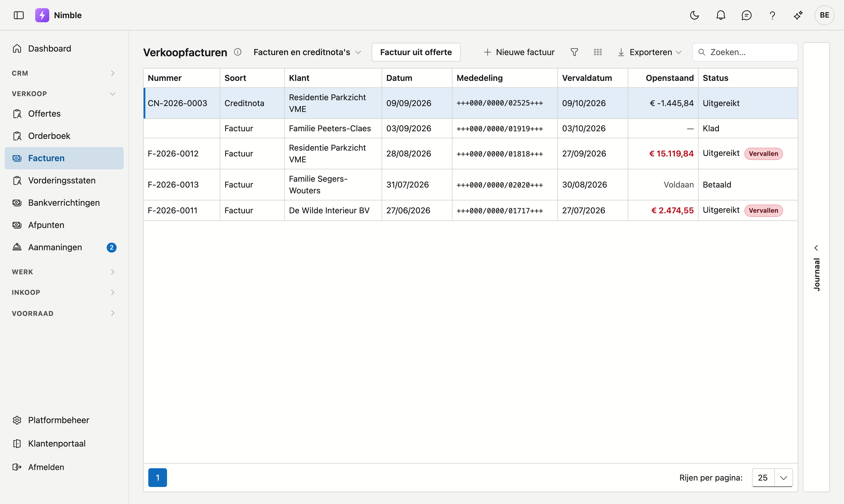844x504 pixels.
Task: Click Nieuwe factuur button
Action: tap(519, 52)
